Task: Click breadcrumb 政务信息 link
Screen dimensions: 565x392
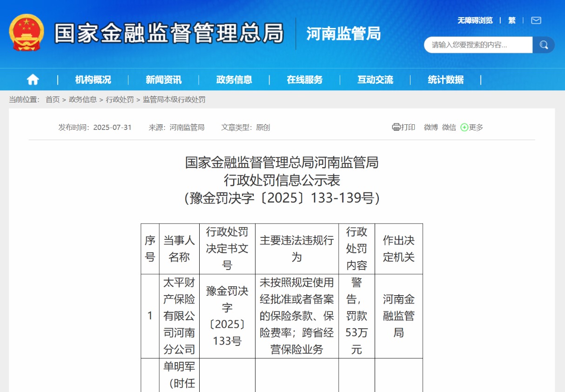Action: [x=83, y=100]
